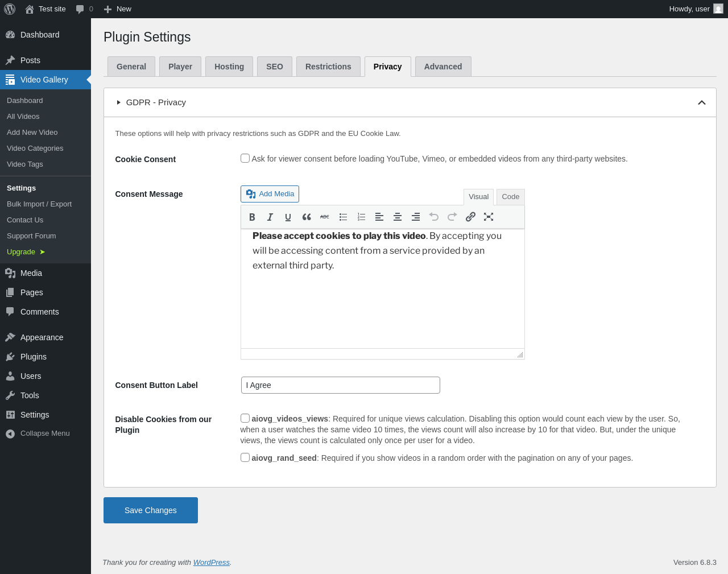Viewport: 728px width, 574px height.
Task: Click the Add Media button
Action: 270,194
